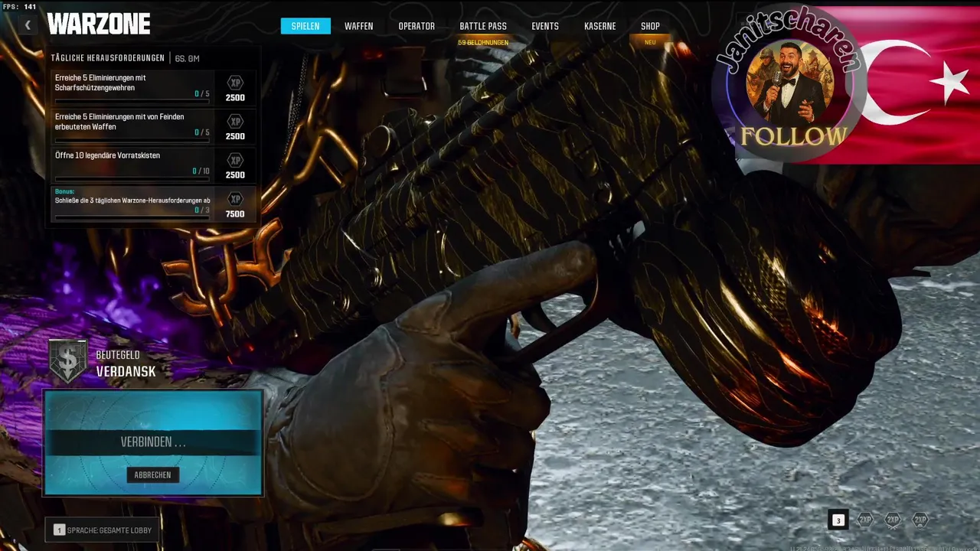Click the number 1 key beside Sprache

pyautogui.click(x=59, y=530)
